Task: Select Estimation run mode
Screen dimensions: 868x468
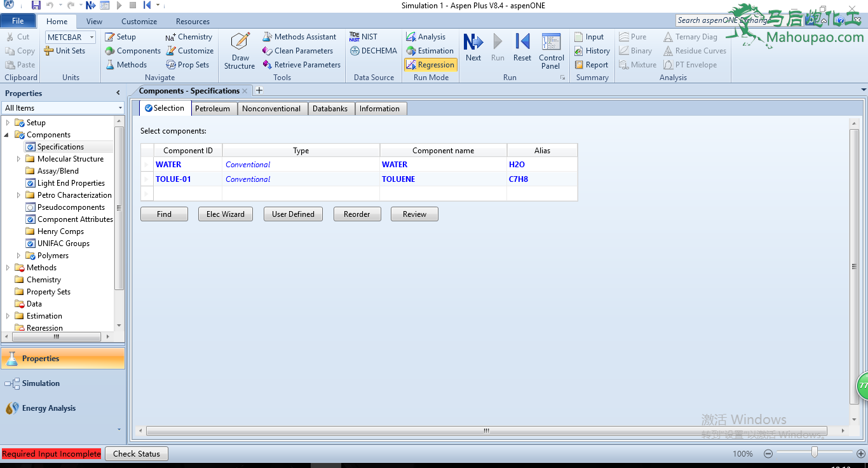Action: click(430, 51)
